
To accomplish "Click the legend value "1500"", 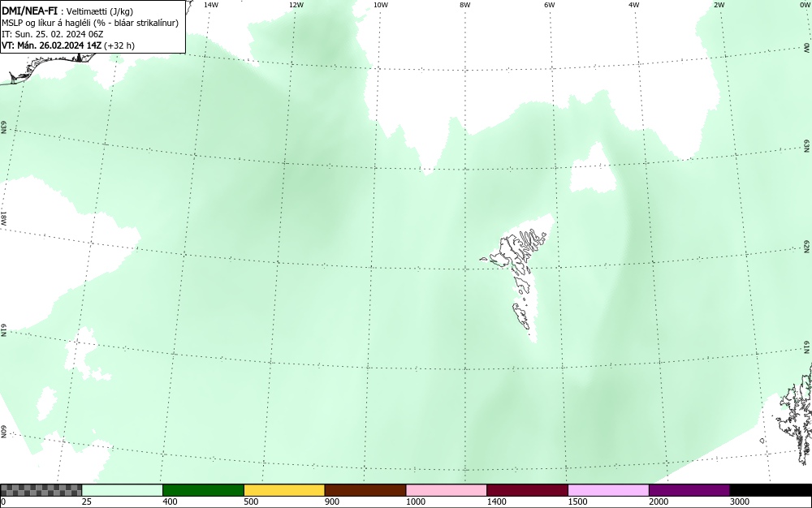I will (577, 502).
